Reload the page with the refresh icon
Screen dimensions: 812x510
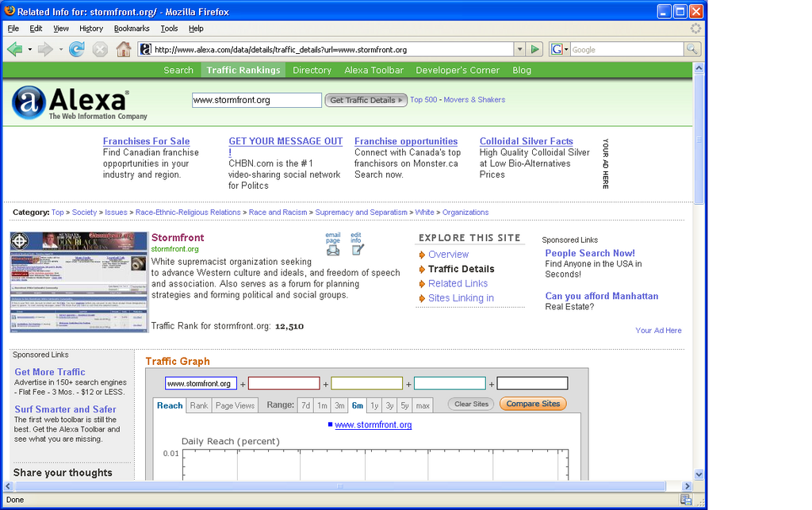[77, 49]
